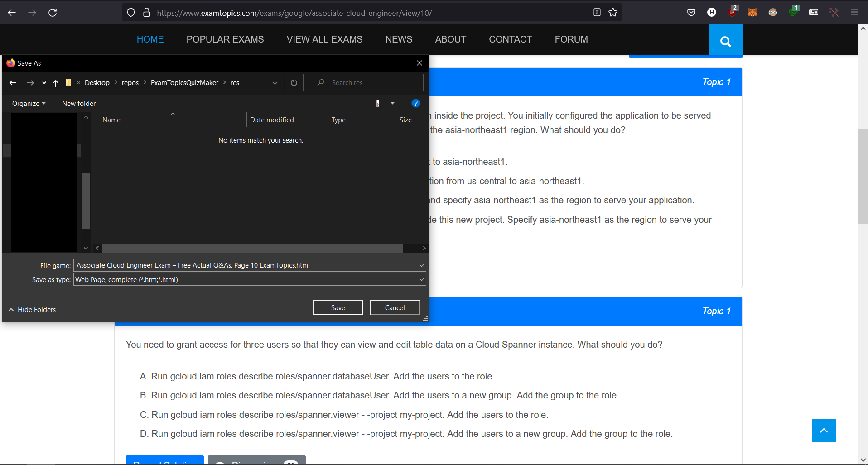Reload the current browser page
This screenshot has width=868, height=465.
(53, 13)
